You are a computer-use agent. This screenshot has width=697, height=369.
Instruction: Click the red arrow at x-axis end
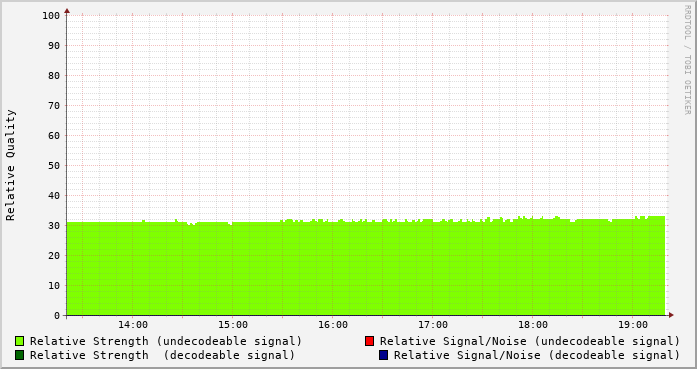[x=671, y=315]
